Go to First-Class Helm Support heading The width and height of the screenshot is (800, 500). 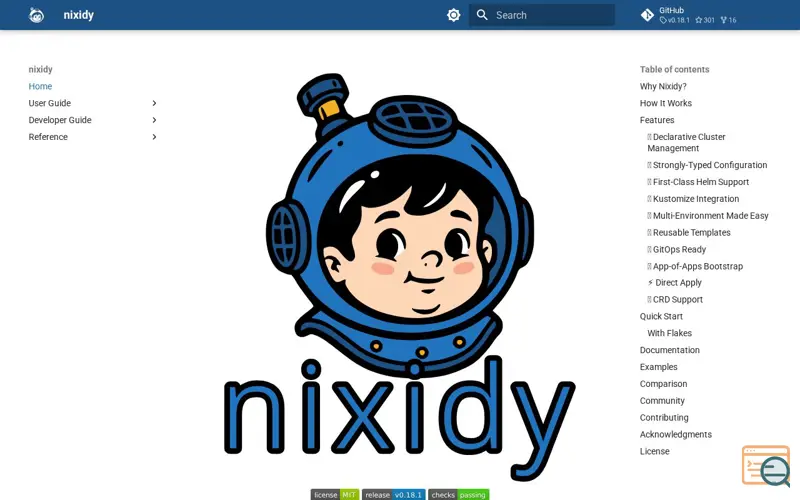pyautogui.click(x=698, y=182)
